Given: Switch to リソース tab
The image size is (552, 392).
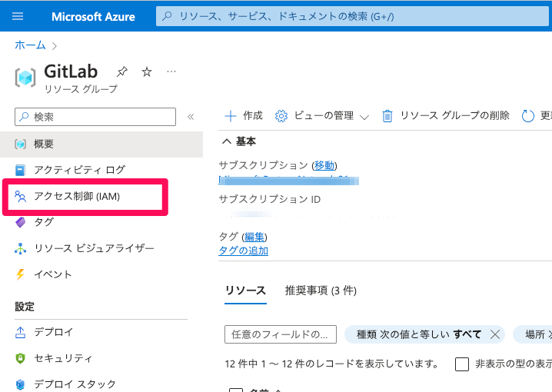Looking at the screenshot, I should pos(245,291).
